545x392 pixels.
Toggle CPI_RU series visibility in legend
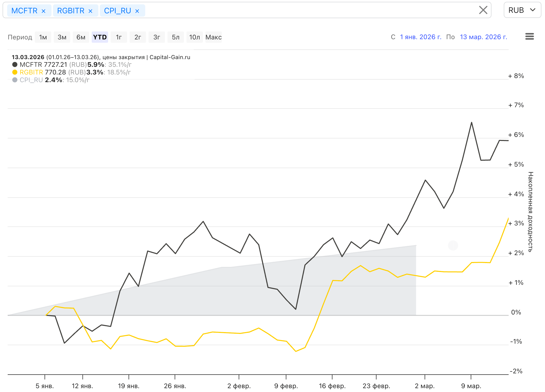[x=31, y=80]
